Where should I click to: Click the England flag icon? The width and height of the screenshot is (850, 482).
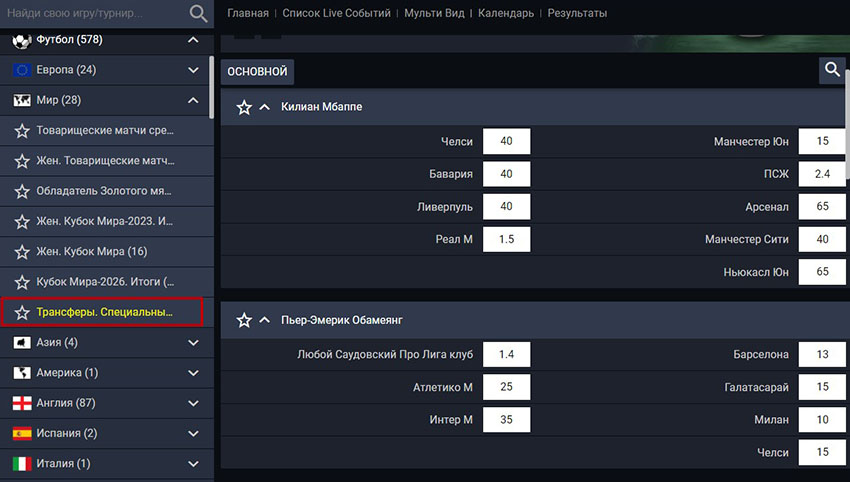click(21, 403)
